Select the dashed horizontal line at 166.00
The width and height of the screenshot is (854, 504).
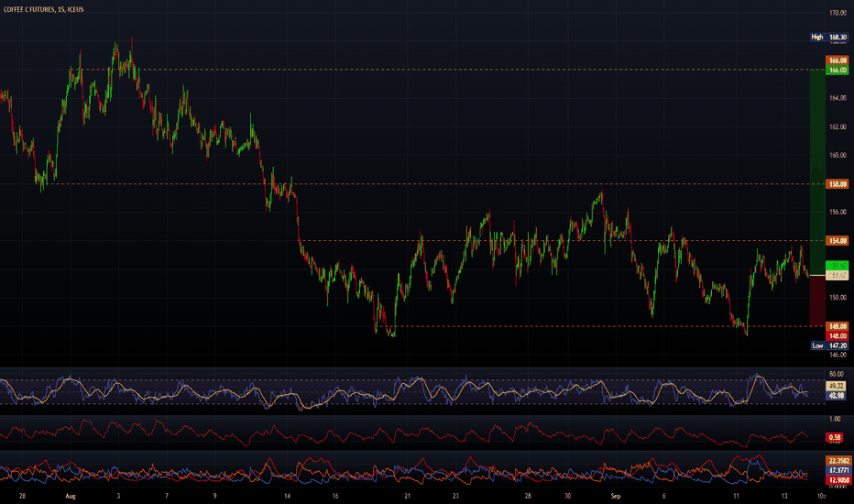coord(446,70)
